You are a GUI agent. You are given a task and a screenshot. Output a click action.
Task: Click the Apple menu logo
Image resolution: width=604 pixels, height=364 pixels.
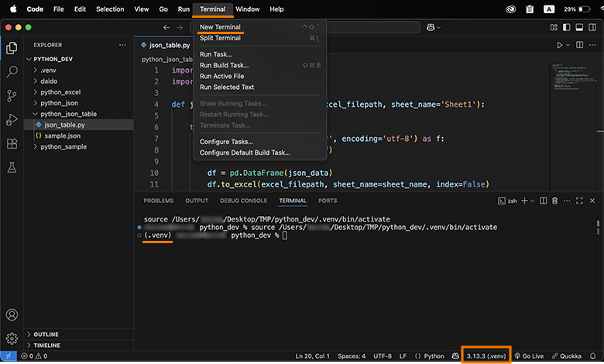tap(13, 9)
